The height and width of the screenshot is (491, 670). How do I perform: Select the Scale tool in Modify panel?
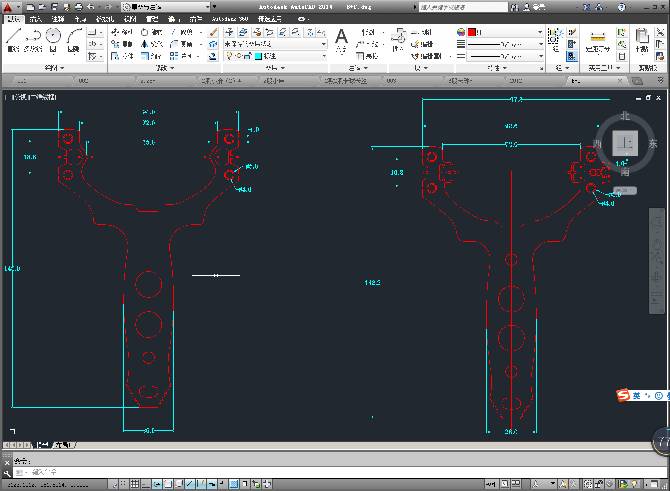151,56
